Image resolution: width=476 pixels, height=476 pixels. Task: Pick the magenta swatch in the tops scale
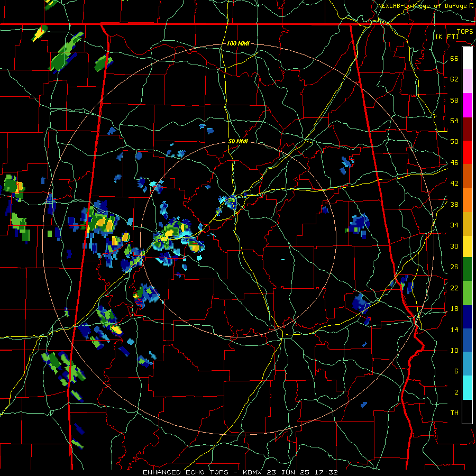point(467,105)
